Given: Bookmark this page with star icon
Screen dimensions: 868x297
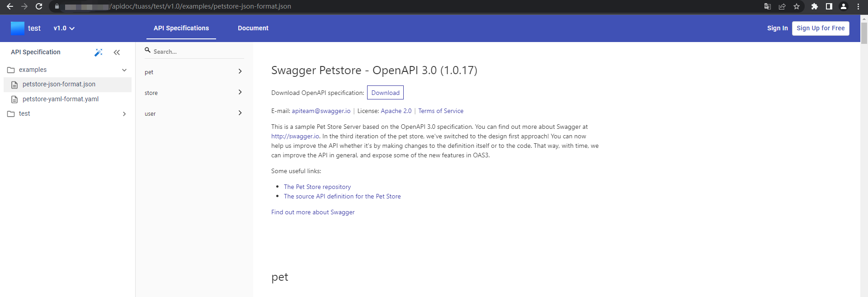Looking at the screenshot, I should coord(797,6).
